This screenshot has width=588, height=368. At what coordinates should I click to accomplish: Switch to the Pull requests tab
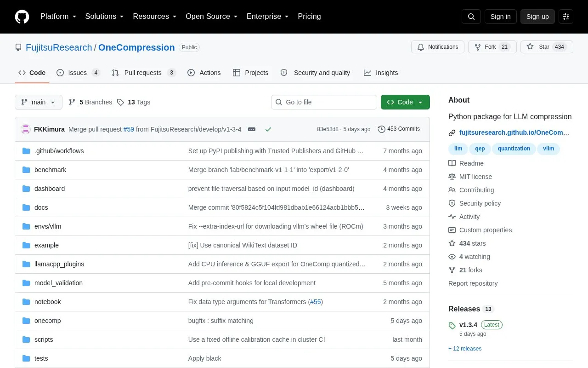tap(144, 73)
